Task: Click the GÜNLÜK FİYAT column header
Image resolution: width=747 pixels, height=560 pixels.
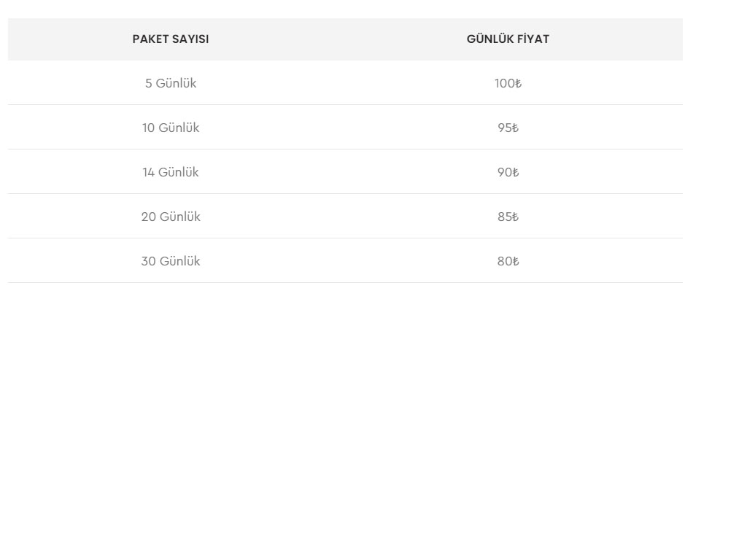Action: [508, 39]
